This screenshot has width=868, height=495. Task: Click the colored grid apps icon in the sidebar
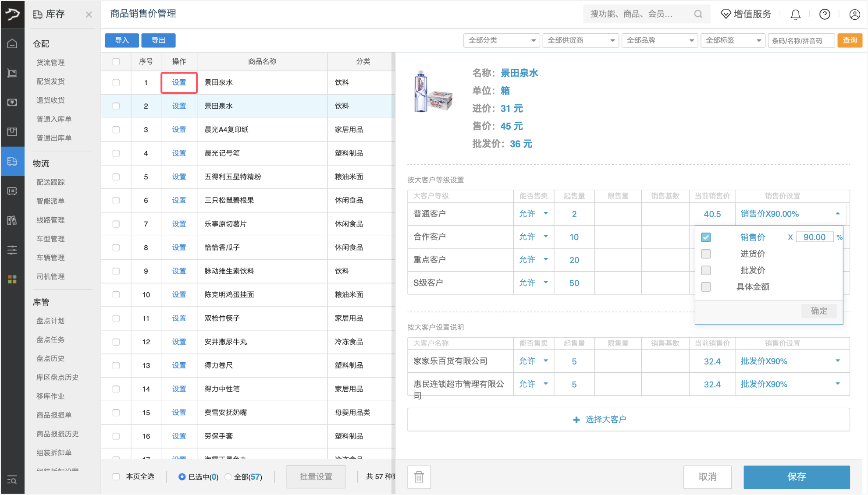coord(12,279)
